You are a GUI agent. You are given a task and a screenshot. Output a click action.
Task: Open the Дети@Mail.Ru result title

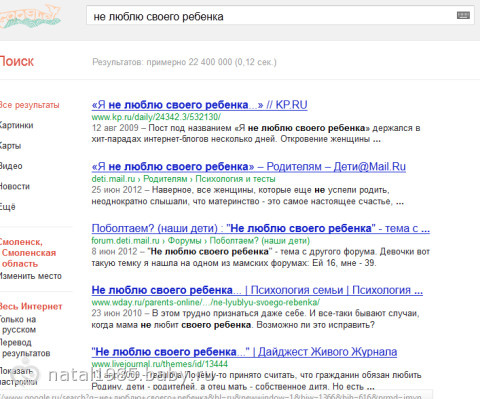pos(249,166)
